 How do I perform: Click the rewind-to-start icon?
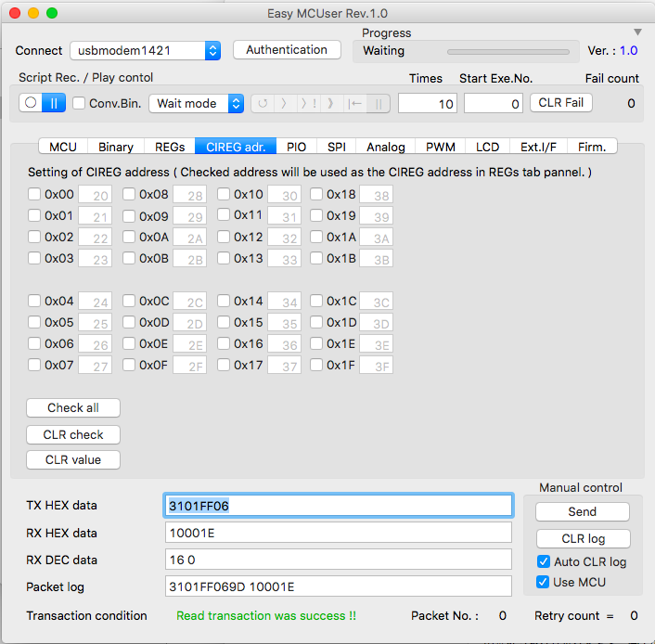355,103
